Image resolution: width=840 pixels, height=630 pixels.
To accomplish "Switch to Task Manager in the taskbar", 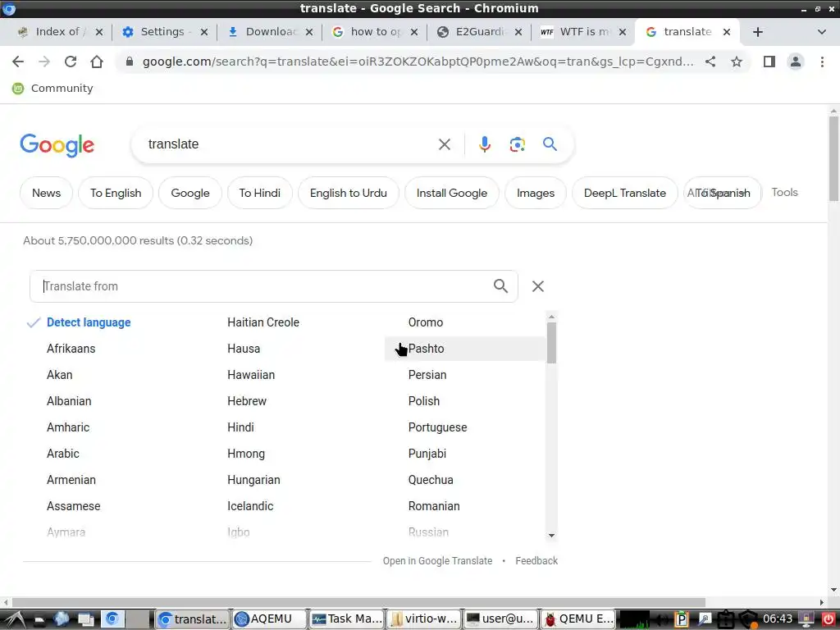I will (347, 619).
